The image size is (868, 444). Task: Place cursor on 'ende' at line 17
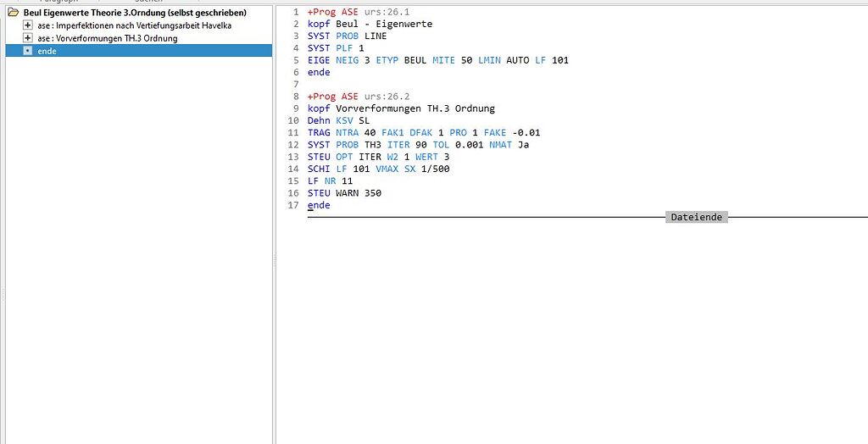click(319, 205)
